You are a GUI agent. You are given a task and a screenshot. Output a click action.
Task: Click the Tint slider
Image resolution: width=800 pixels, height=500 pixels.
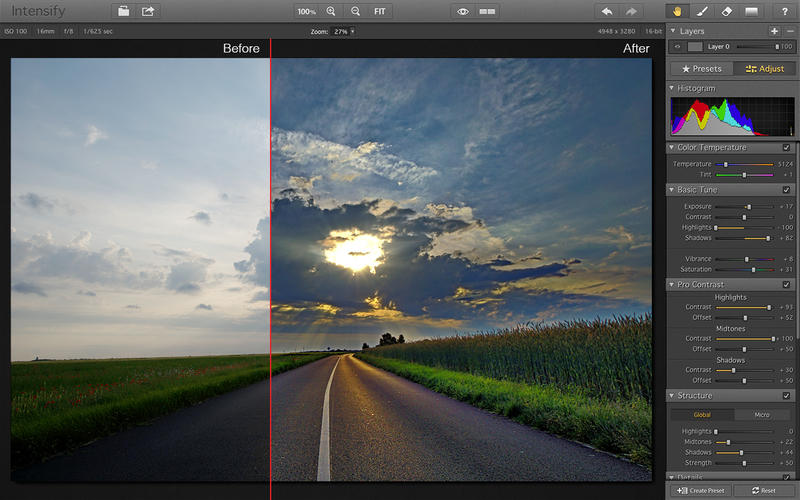click(744, 175)
